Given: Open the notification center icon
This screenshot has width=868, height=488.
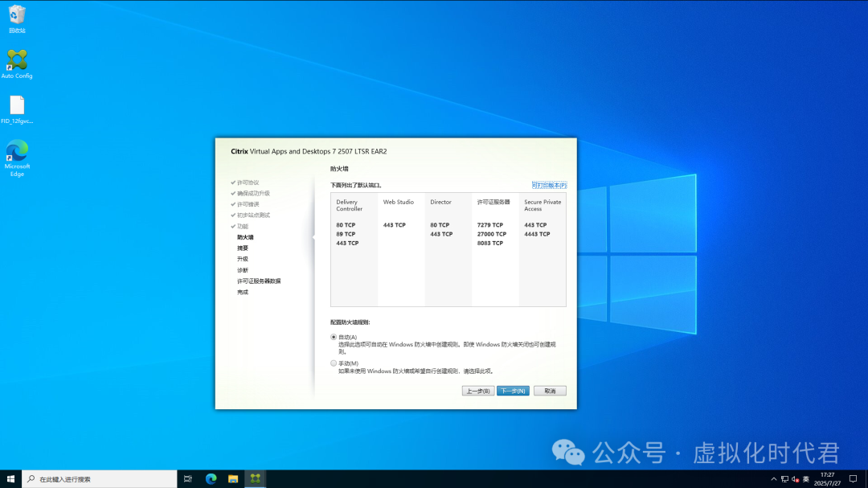Looking at the screenshot, I should [x=853, y=479].
